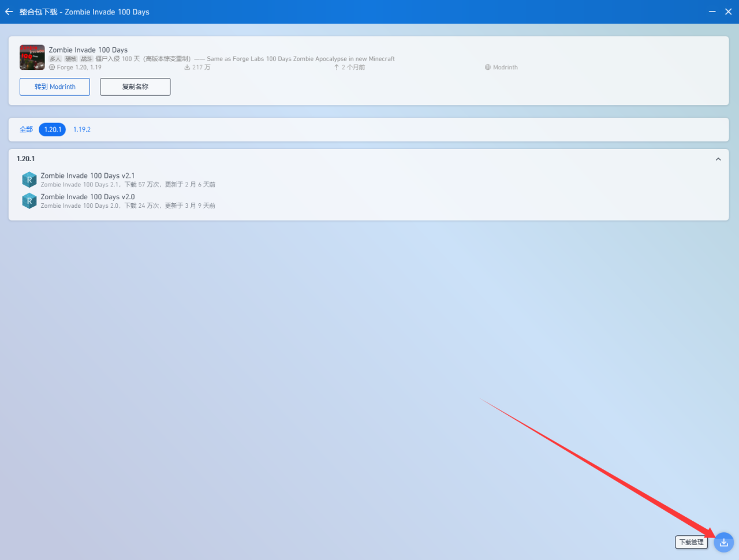
Task: Click 复制名称 to copy the name
Action: pos(135,87)
